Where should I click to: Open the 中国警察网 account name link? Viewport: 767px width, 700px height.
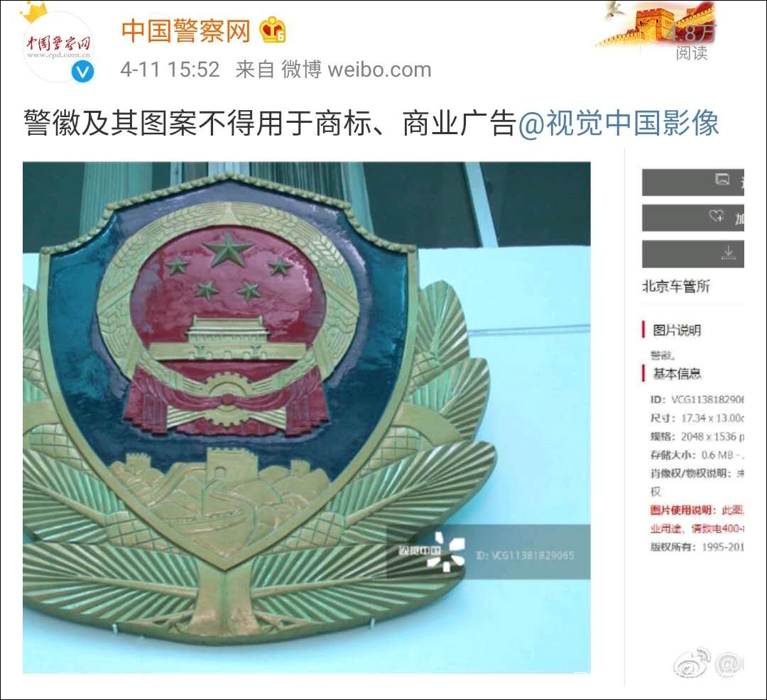point(185,31)
